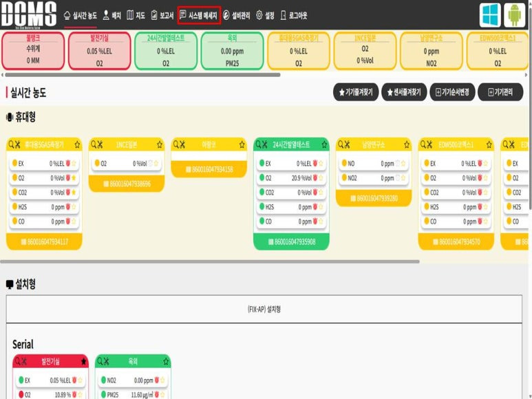Screen dimensions: 532x399
Task: Open the 설비관리 menu
Action: tap(237, 15)
